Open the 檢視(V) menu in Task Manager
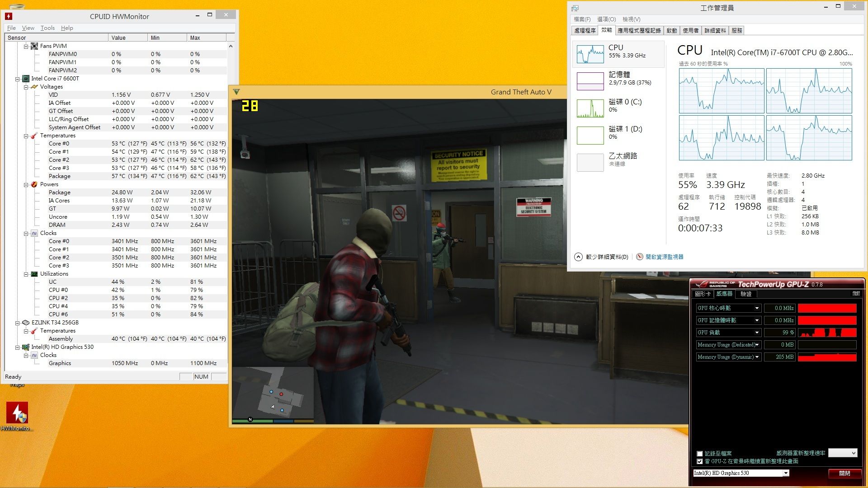The height and width of the screenshot is (488, 868). pyautogui.click(x=631, y=19)
